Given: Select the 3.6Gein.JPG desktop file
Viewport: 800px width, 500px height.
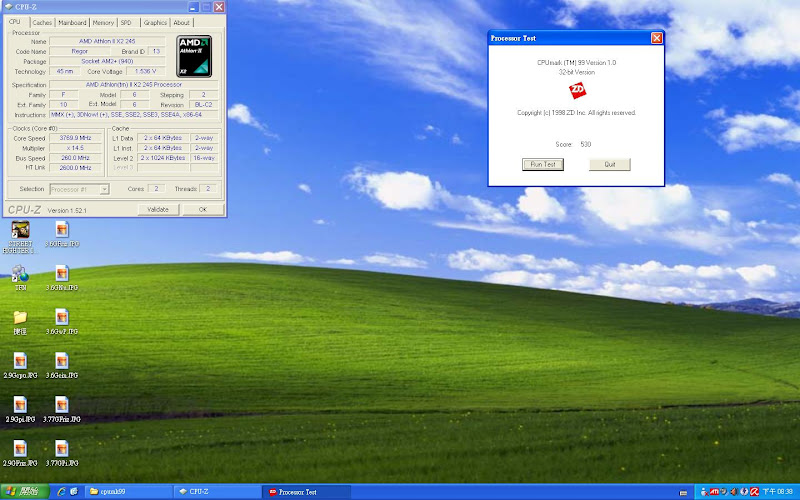Looking at the screenshot, I should pyautogui.click(x=62, y=360).
